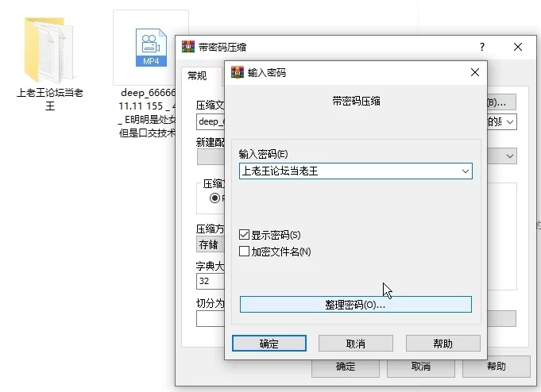Click 取消 in the background 带密码压缩 window
Image resolution: width=541 pixels, height=392 pixels.
click(x=421, y=367)
